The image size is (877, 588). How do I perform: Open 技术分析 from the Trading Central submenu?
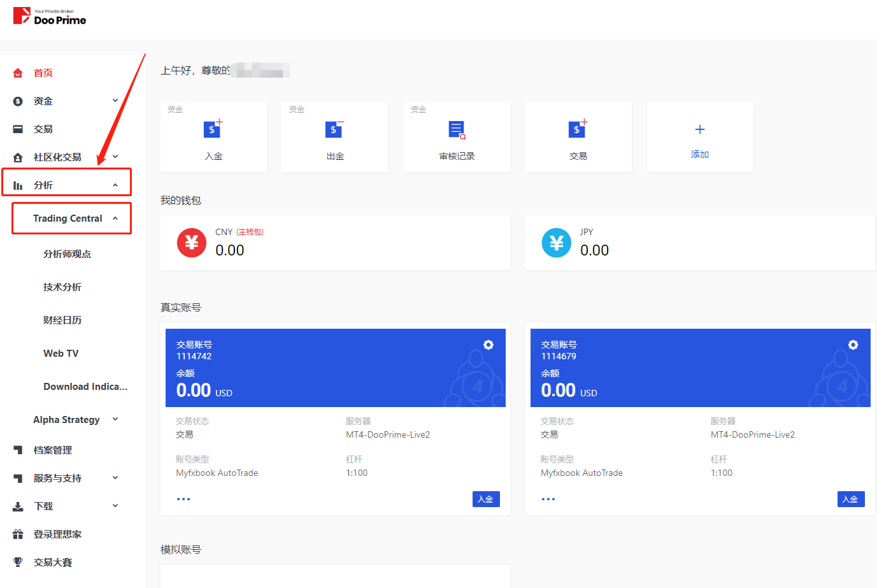(x=61, y=287)
